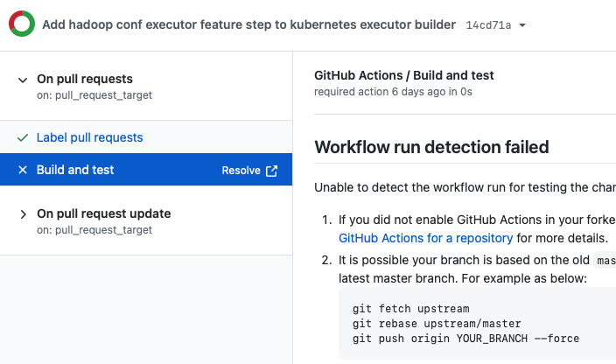Open the GitHub Actions for a repository link

425,238
